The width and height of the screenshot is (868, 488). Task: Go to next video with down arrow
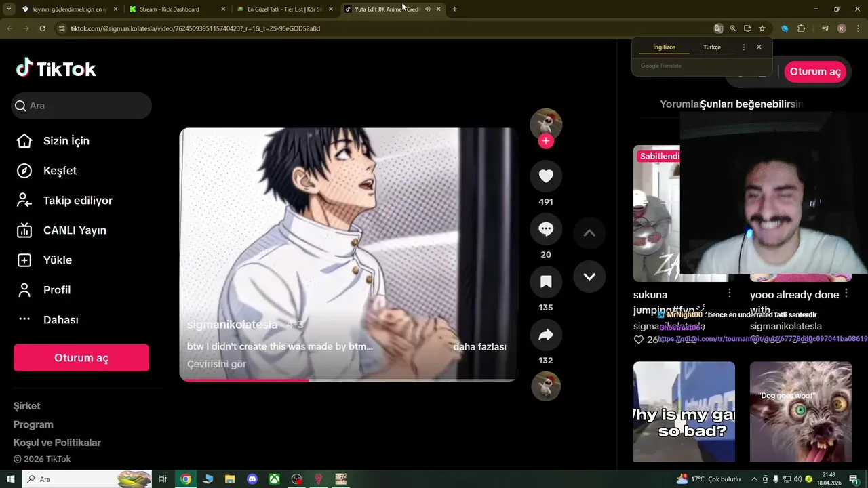[589, 277]
